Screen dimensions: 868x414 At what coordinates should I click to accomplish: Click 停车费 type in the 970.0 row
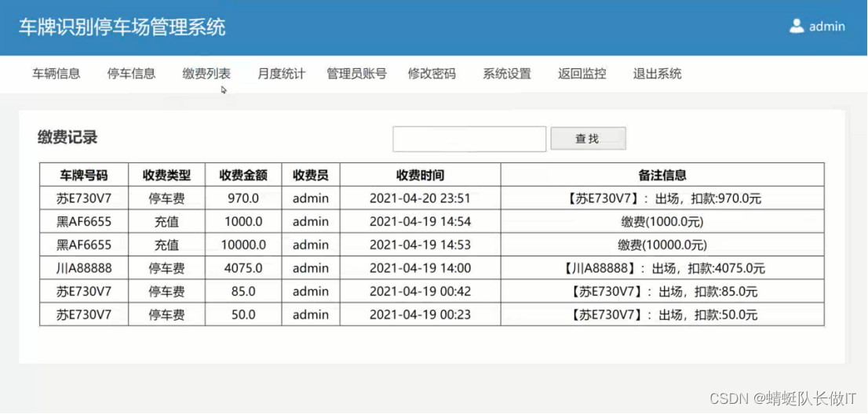pyautogui.click(x=166, y=198)
